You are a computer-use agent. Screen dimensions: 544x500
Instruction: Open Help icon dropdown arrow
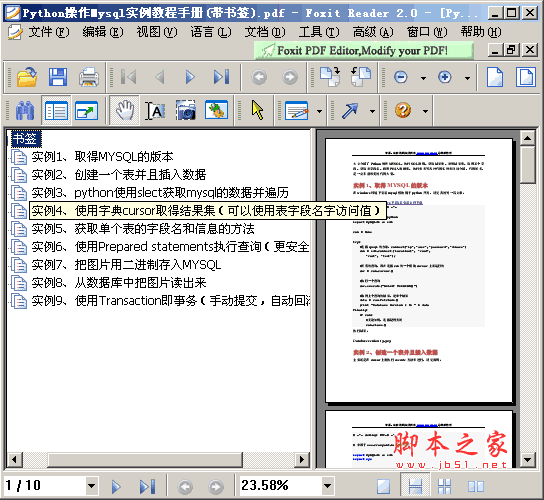426,111
